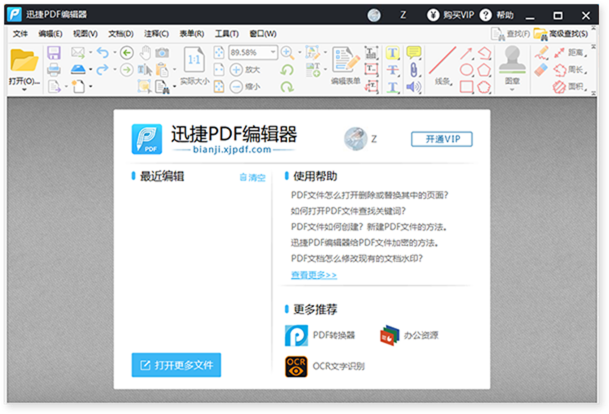Open the 表单(R) menu

pos(191,34)
